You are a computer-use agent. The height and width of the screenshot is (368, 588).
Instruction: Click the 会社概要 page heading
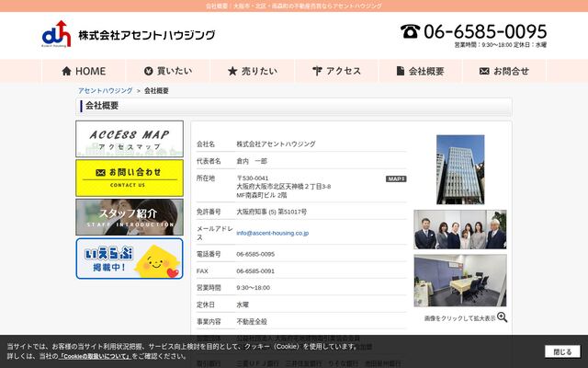coord(102,106)
